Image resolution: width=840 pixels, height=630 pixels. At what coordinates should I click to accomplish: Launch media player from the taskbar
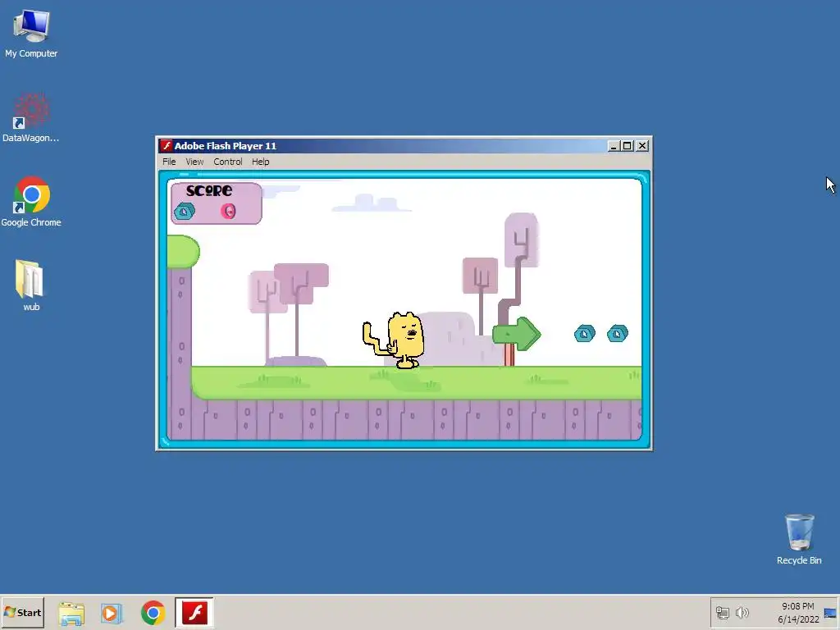[x=112, y=614]
